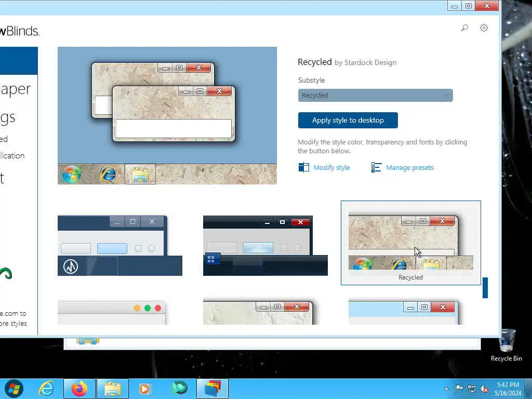532x399 pixels.
Task: Select the navy blue style with pulse logo
Action: click(x=120, y=245)
